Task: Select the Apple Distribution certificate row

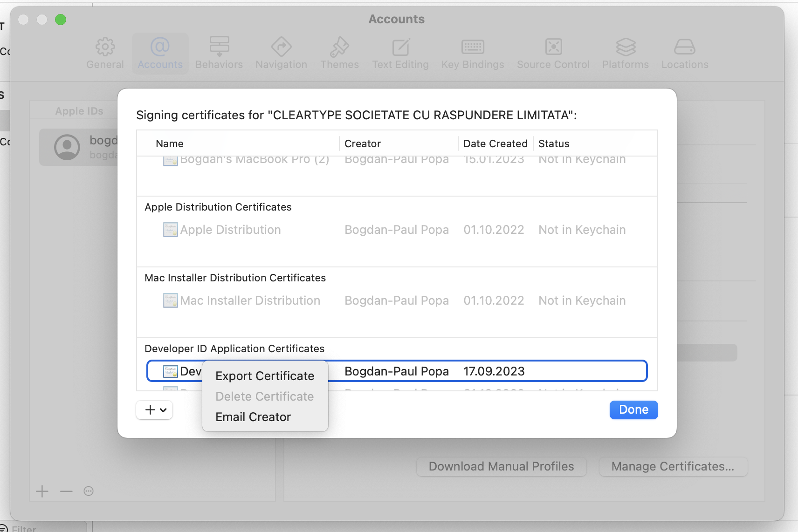Action: coord(397,230)
